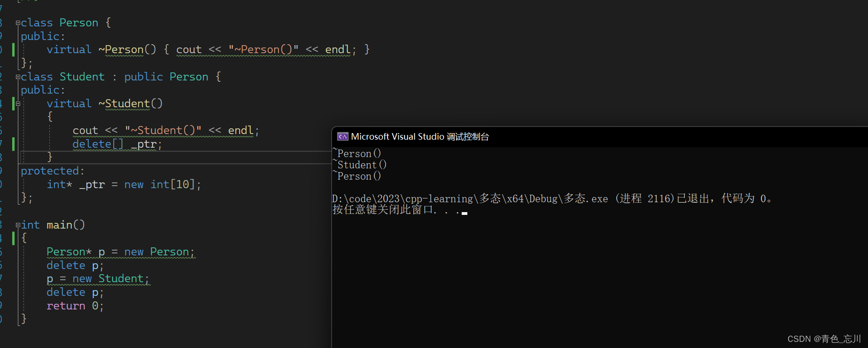Viewport: 868px width, 348px height.
Task: Click 'p = new Student;' line
Action: (x=98, y=279)
